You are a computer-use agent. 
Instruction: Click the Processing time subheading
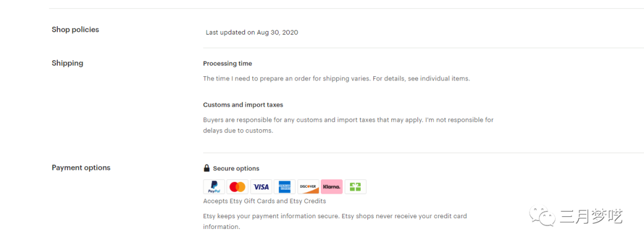pyautogui.click(x=227, y=64)
